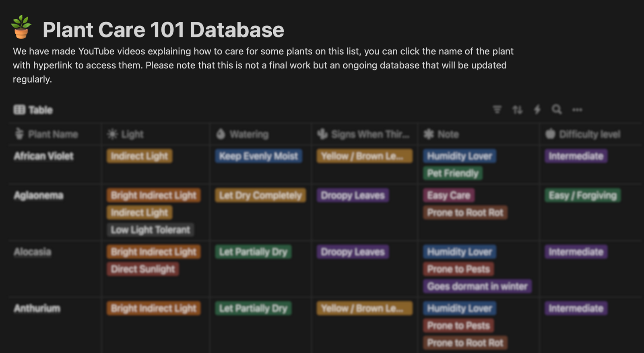Select the Table view tab
Screen dimensions: 644x353
tap(33, 110)
